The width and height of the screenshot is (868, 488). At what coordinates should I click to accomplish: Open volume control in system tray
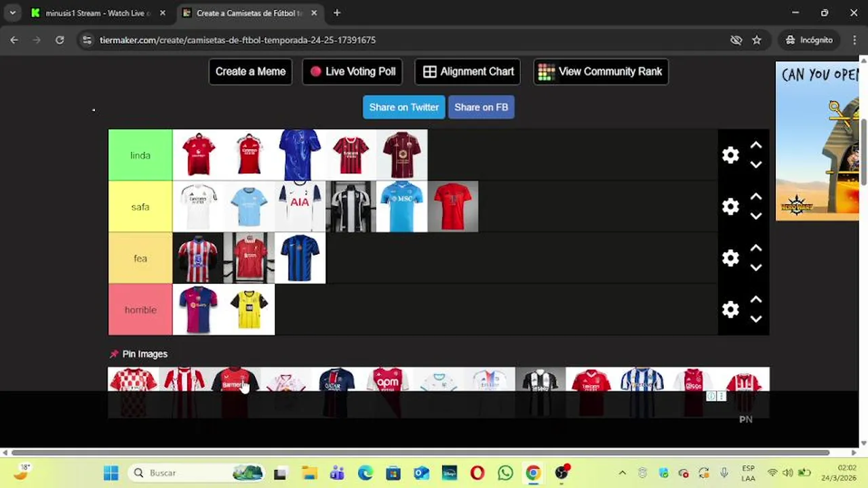click(787, 473)
